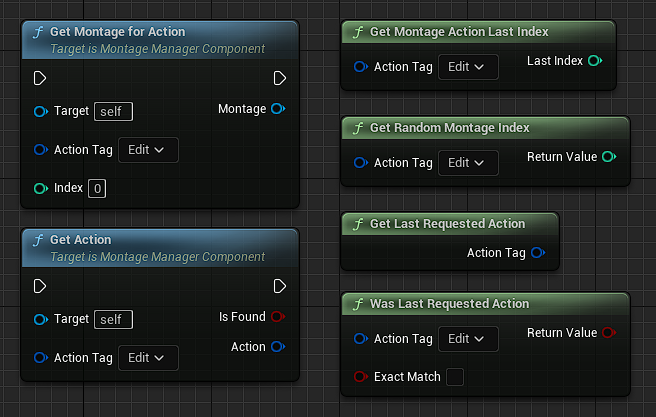This screenshot has width=656, height=417.
Task: Open Action Tag dropdown in Get Action node
Action: click(148, 357)
